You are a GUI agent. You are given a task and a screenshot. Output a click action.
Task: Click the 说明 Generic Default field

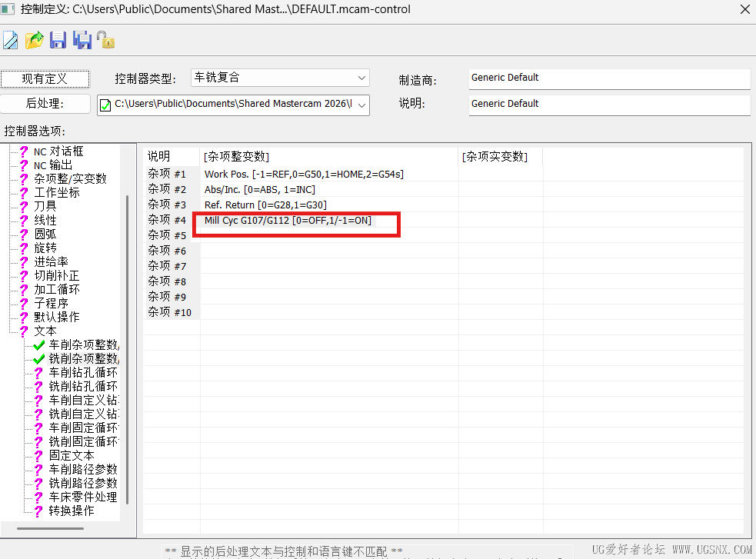pyautogui.click(x=609, y=105)
